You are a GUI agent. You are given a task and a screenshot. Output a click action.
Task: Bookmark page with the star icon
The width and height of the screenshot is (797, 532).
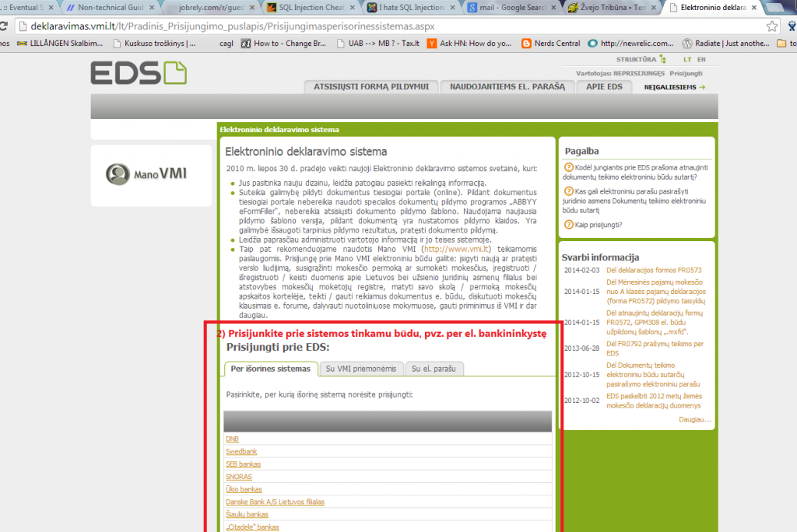(x=772, y=26)
